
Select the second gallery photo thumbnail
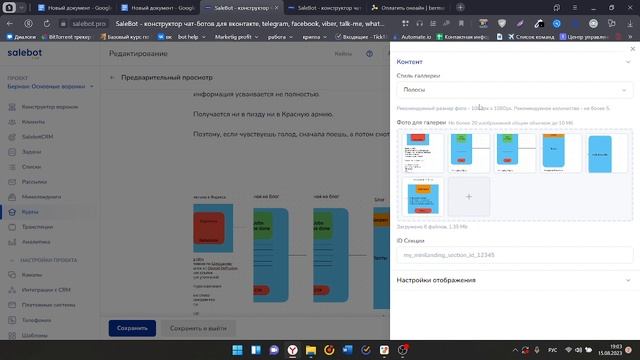[x=469, y=153]
